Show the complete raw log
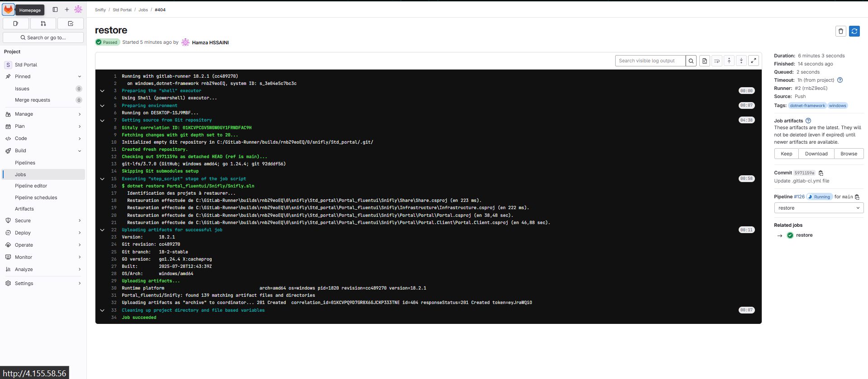The height and width of the screenshot is (379, 868). (x=705, y=61)
